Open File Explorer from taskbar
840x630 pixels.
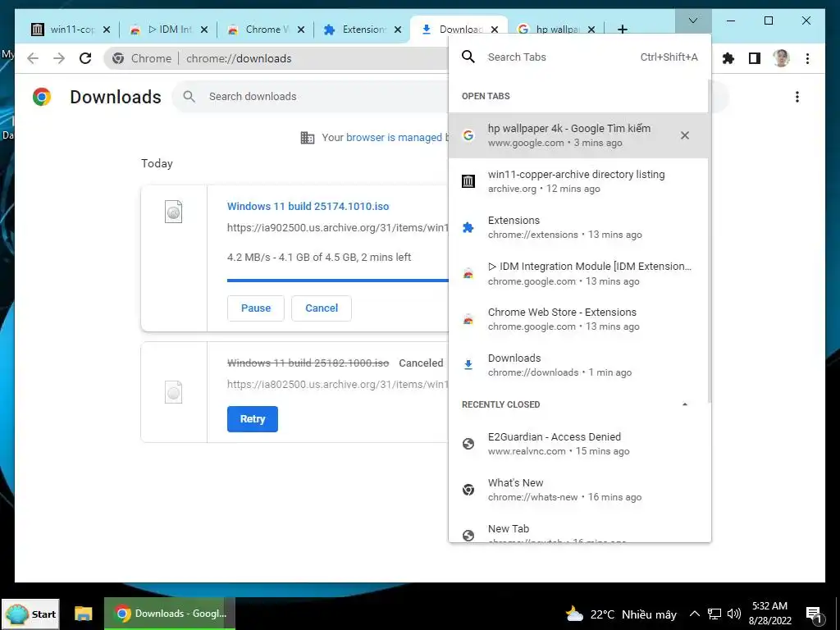tap(83, 614)
